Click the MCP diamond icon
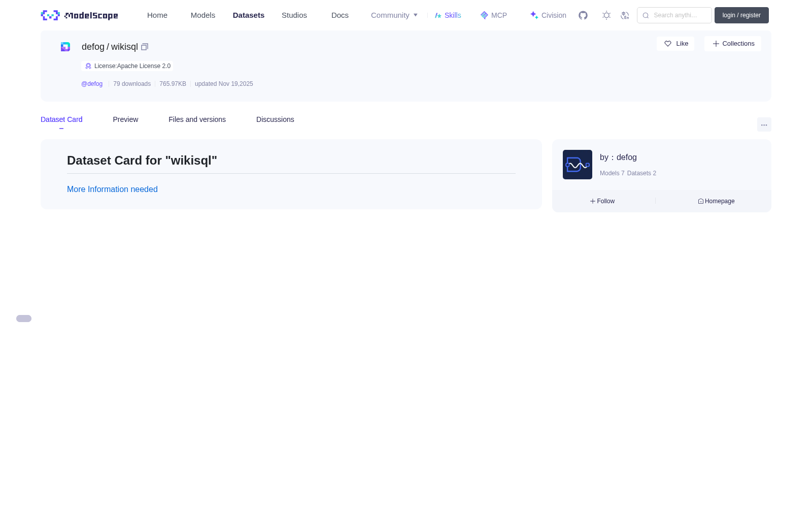This screenshot has height=508, width=812. 484,15
